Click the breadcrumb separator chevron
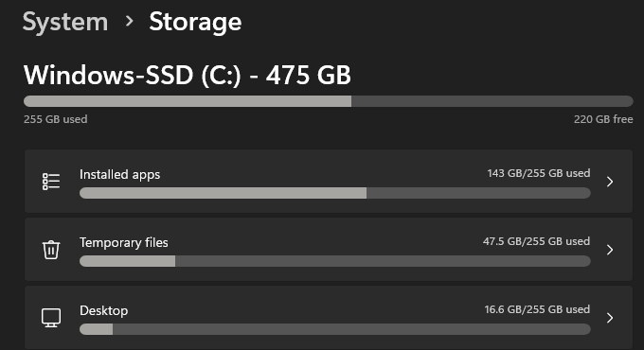Viewport: 644px width, 350px height. (130, 21)
